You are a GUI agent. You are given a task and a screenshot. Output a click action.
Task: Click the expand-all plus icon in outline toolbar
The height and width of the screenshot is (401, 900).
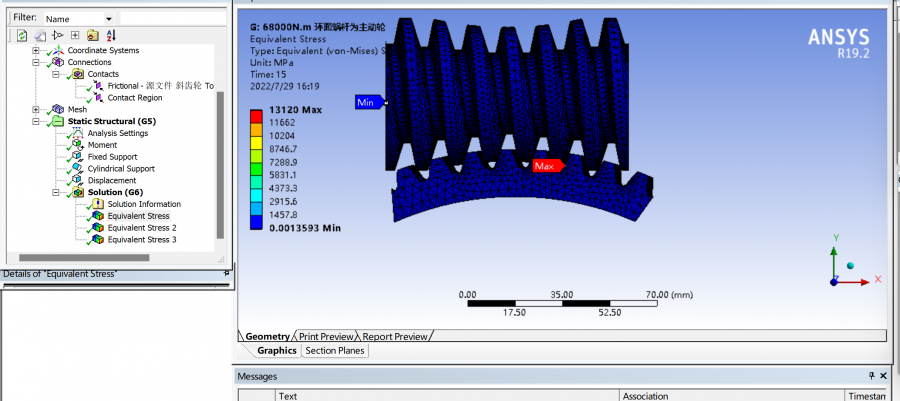click(x=75, y=35)
